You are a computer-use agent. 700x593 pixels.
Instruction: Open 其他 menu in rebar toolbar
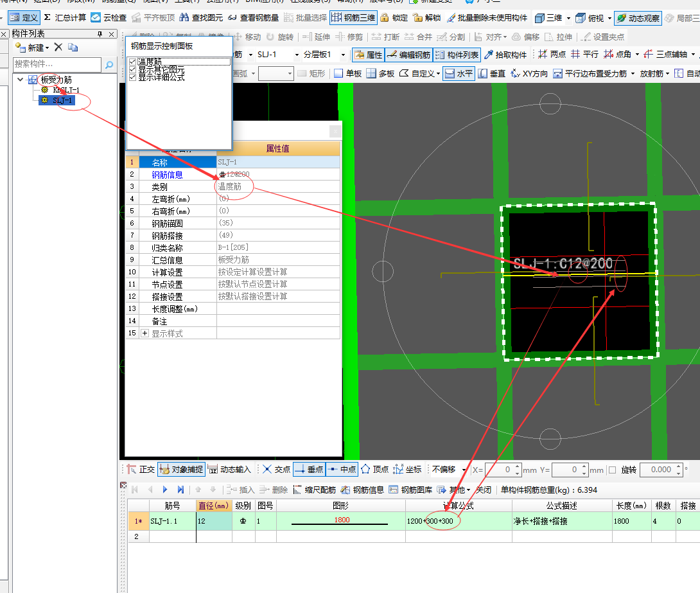[x=453, y=490]
